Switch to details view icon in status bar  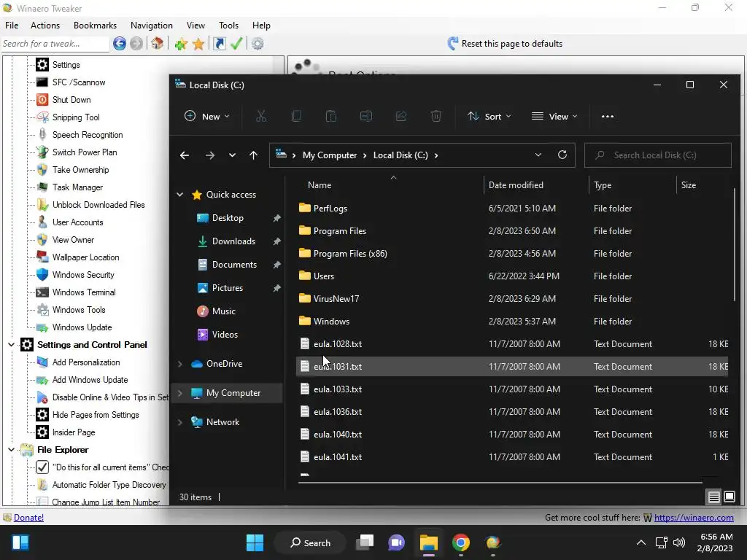click(x=713, y=497)
